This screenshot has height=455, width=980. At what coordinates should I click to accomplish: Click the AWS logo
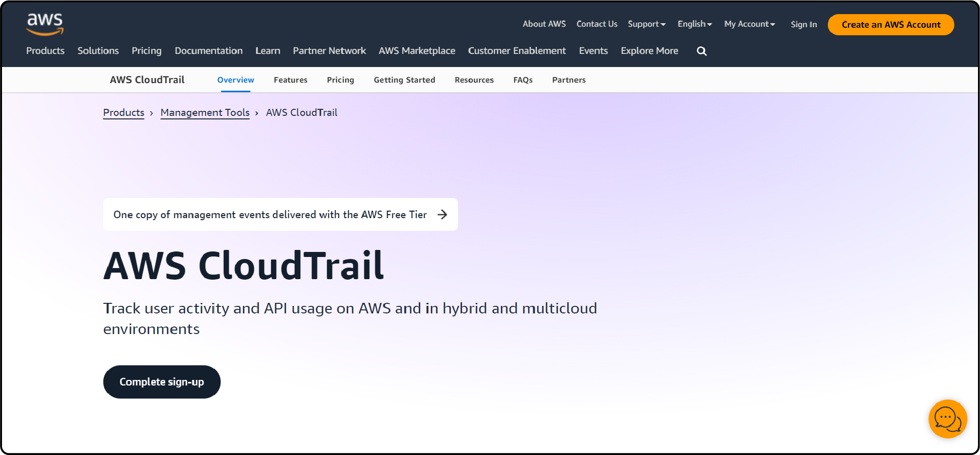click(x=45, y=24)
